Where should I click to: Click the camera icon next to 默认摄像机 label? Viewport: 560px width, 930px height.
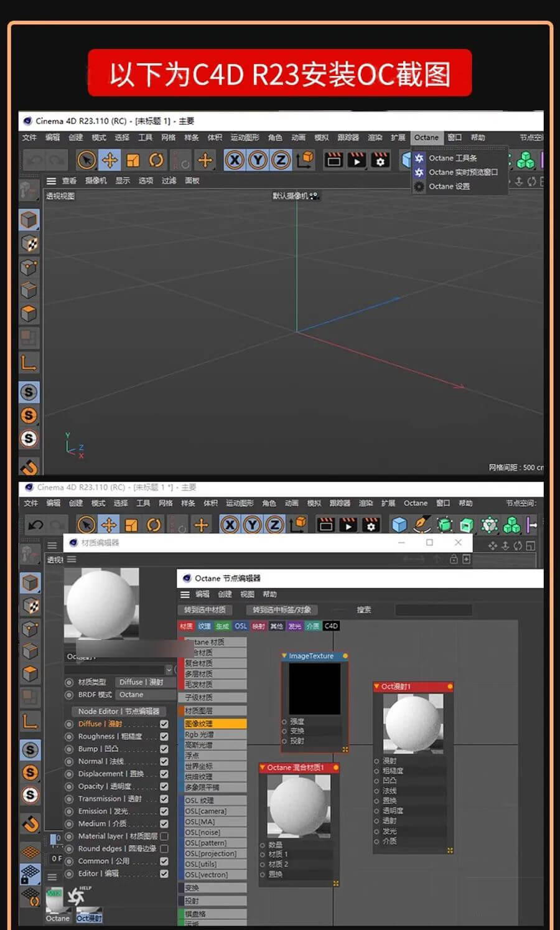pyautogui.click(x=314, y=195)
